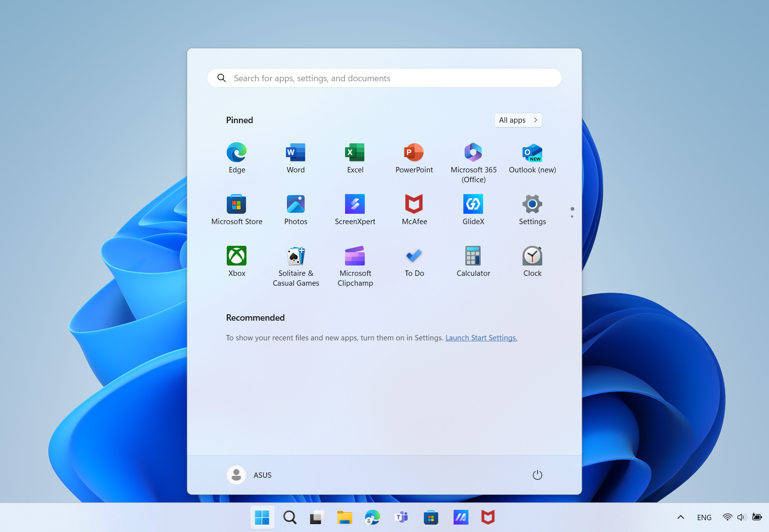Open Microsoft Store from pinned apps
Viewport: 769px width, 532px height.
click(237, 210)
